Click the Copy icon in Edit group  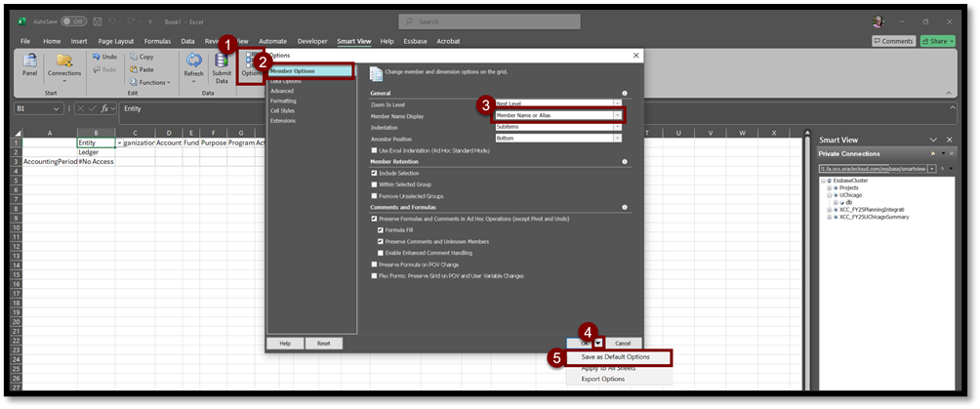134,57
